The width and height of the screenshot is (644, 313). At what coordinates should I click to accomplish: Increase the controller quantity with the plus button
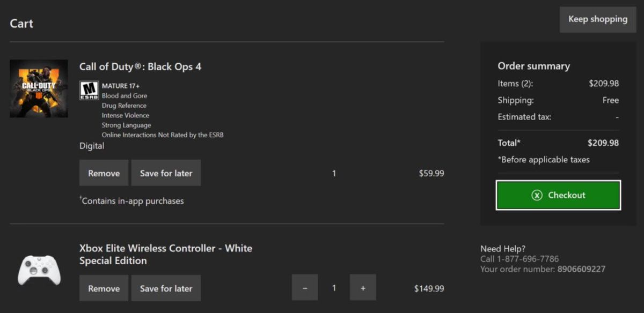point(363,287)
